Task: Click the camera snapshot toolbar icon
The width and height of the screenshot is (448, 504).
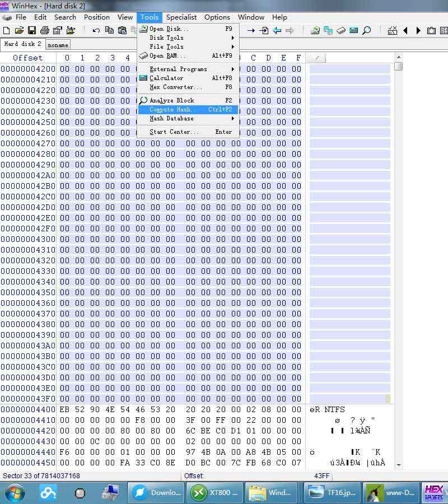Action: 431,31
